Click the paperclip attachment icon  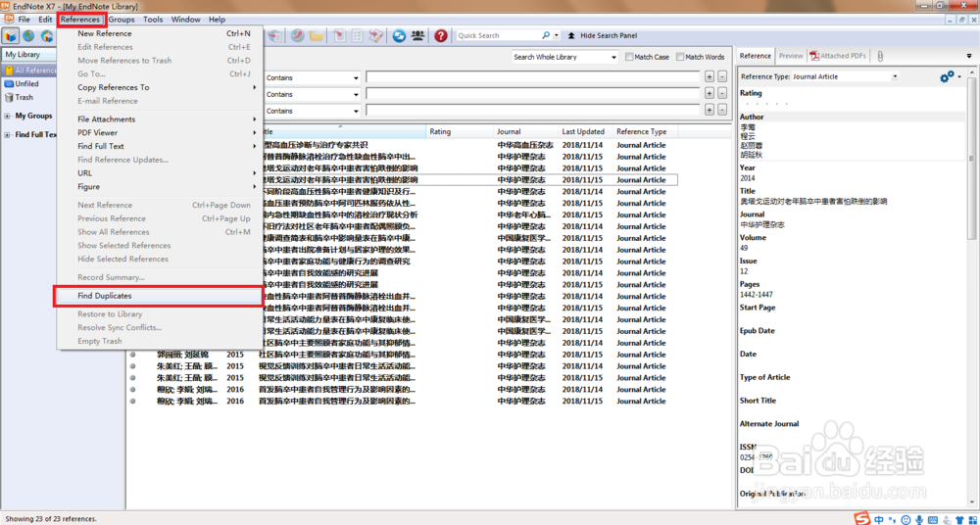click(880, 56)
